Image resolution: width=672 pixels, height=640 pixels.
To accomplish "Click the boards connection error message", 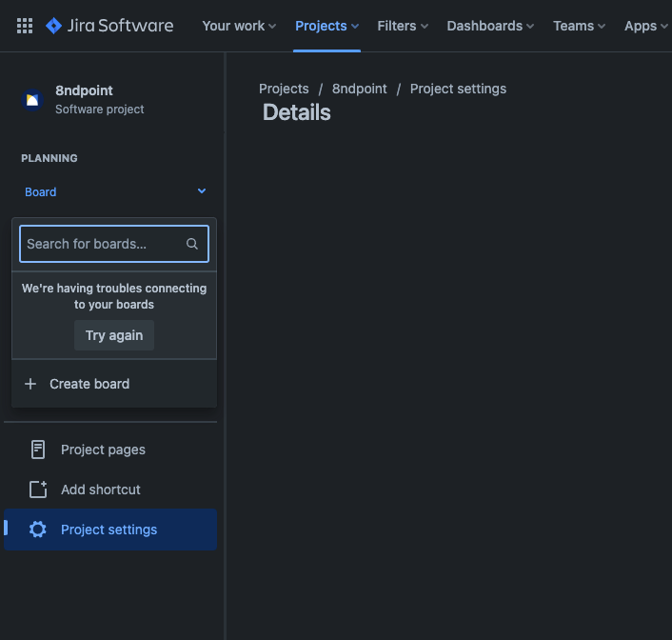I will click(114, 296).
